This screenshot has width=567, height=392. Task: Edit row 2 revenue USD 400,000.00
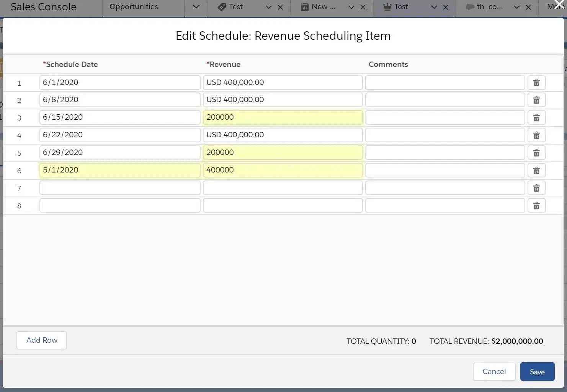click(x=283, y=100)
